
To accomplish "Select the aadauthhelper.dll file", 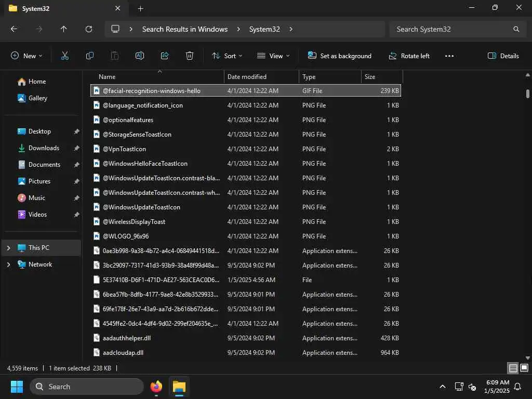I will 246,338.
